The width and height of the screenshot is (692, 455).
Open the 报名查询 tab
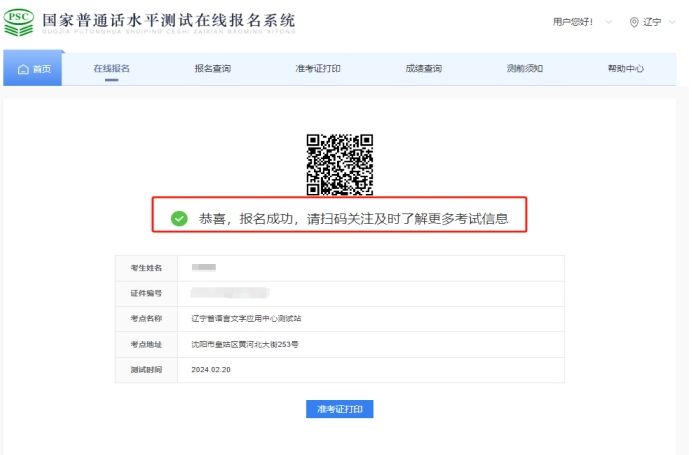pyautogui.click(x=213, y=68)
